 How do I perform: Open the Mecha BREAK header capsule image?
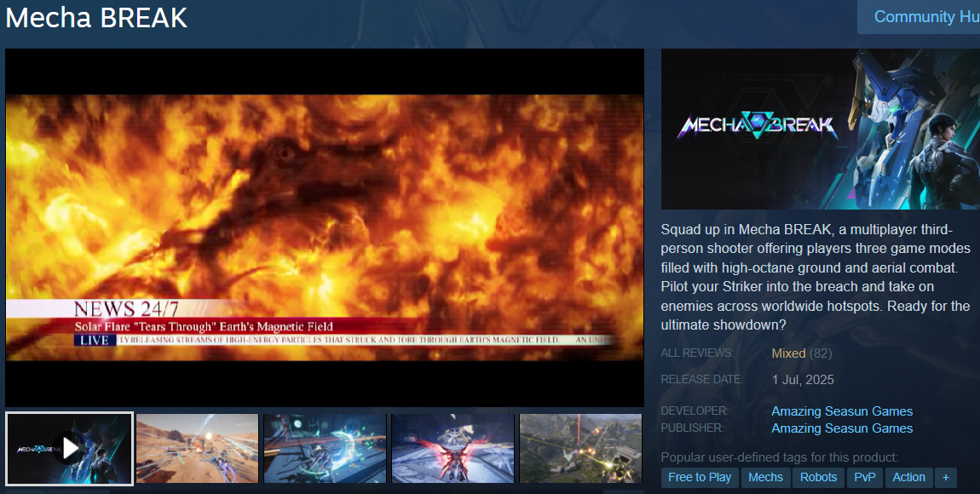[821, 129]
